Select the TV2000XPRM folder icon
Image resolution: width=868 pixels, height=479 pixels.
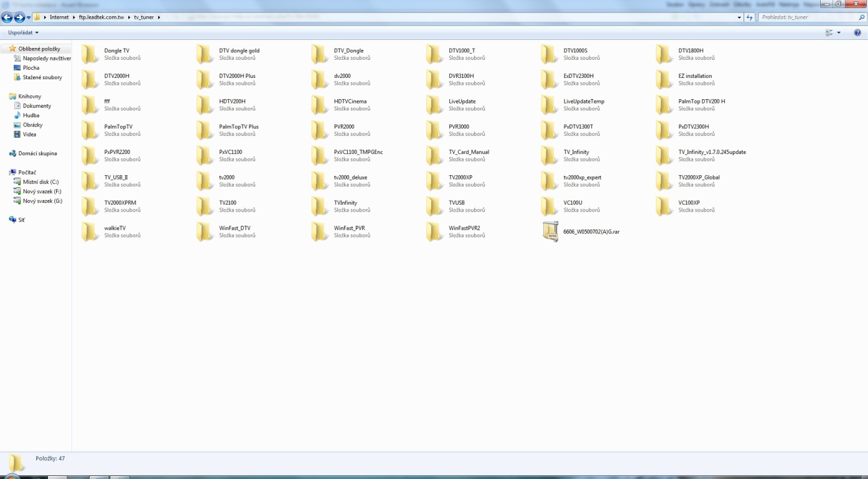[90, 206]
